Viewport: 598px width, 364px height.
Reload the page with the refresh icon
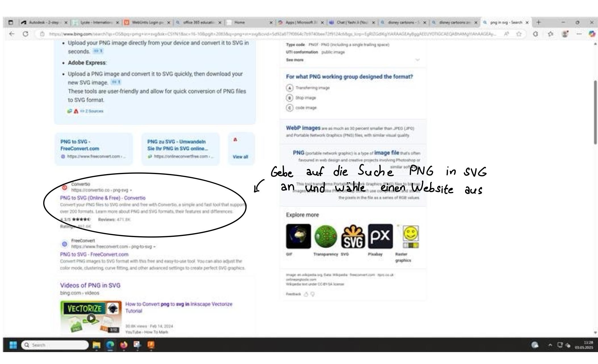[26, 34]
